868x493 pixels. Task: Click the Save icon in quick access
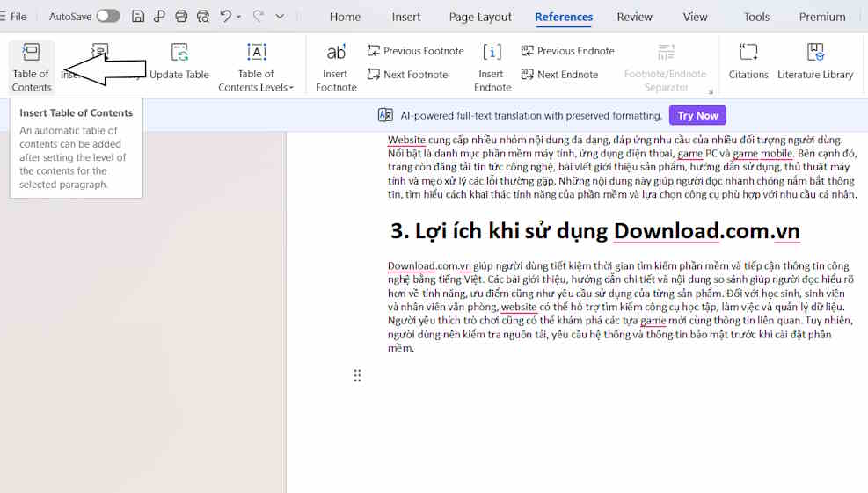138,16
